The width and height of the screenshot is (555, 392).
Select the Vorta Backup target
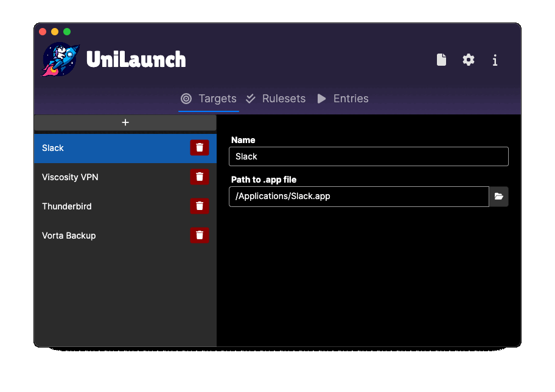[x=125, y=236]
